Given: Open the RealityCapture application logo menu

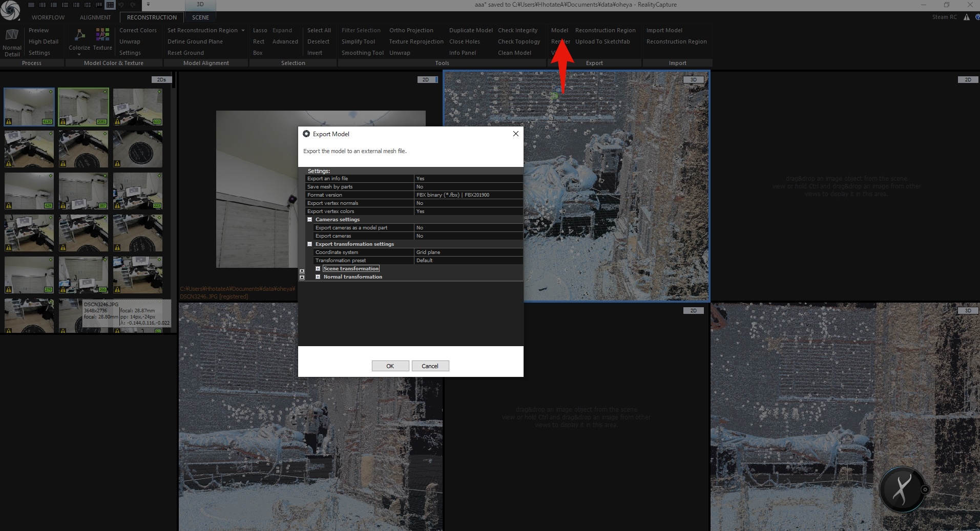Looking at the screenshot, I should [10, 10].
